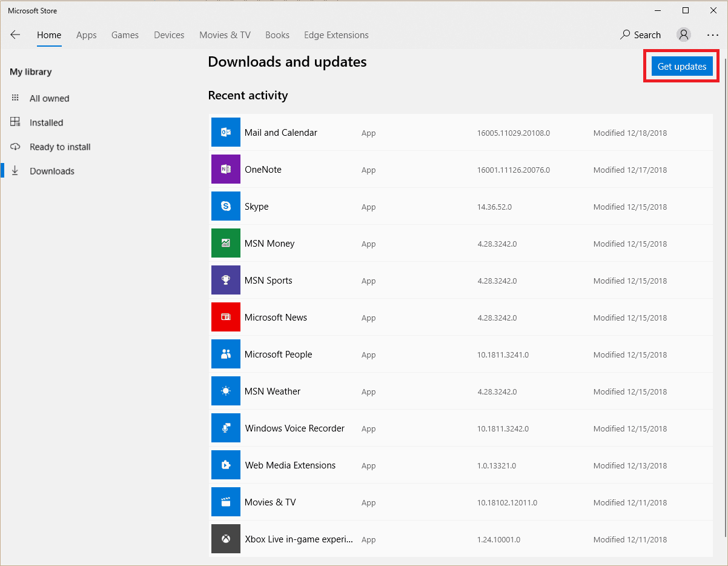Screen dimensions: 728x566
Task: Open the MSN Weather entry name
Action: (273, 391)
